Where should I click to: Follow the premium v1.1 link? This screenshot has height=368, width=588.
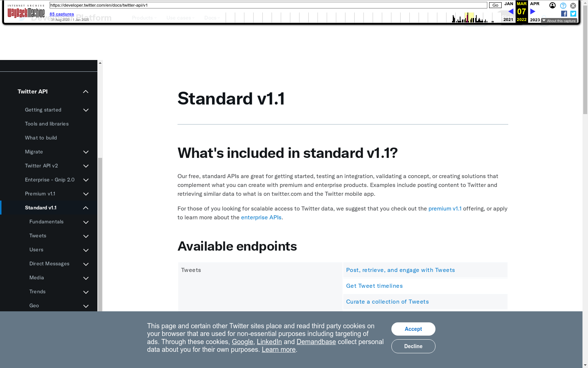click(445, 208)
